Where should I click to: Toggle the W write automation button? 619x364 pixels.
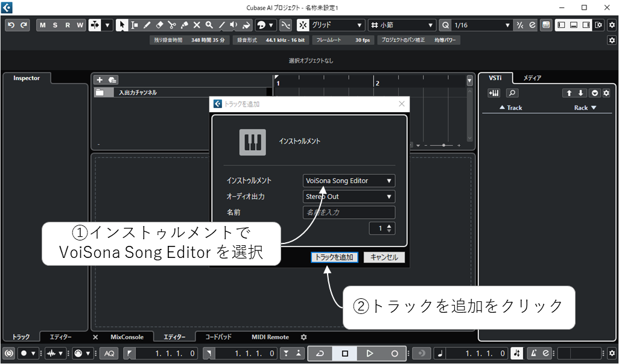pos(80,25)
